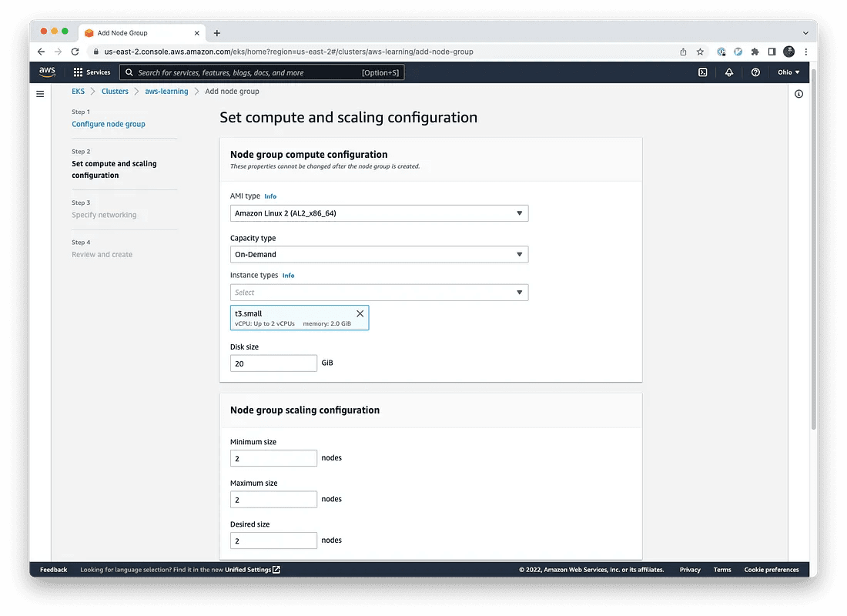This screenshot has width=847, height=616.
Task: Bookmark this page with the star icon
Action: tap(700, 52)
